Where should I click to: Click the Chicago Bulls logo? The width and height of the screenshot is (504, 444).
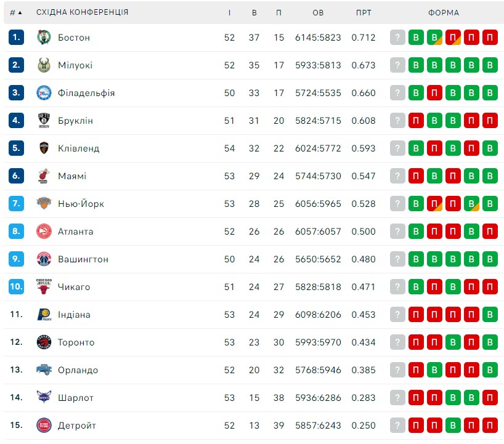point(44,286)
